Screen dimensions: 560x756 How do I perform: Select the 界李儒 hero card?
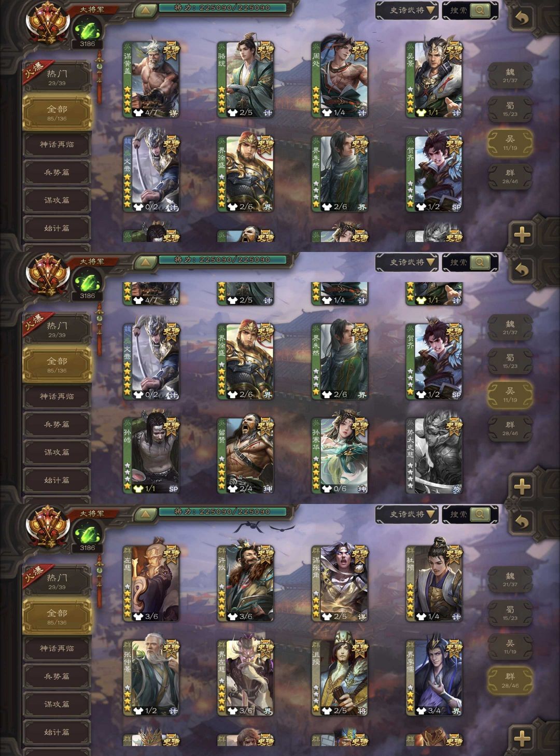(x=434, y=678)
